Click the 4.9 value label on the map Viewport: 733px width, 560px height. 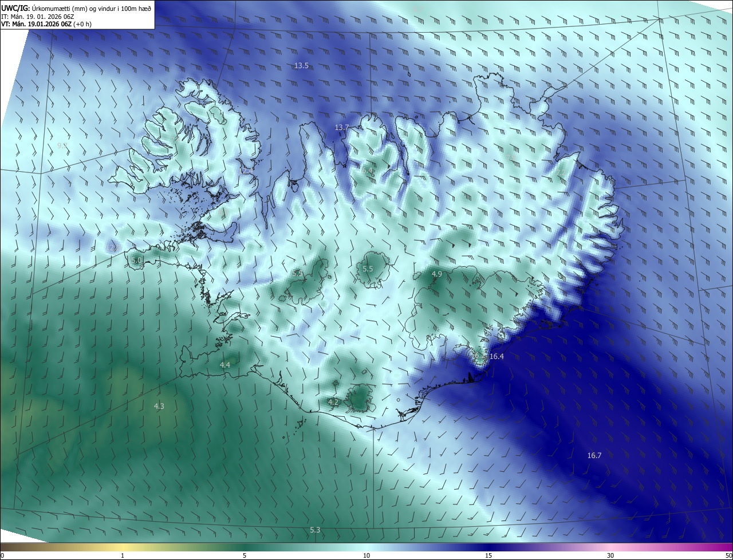click(436, 274)
